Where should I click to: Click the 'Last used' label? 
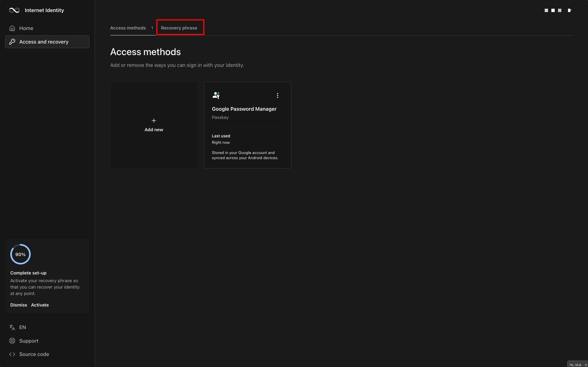(221, 136)
